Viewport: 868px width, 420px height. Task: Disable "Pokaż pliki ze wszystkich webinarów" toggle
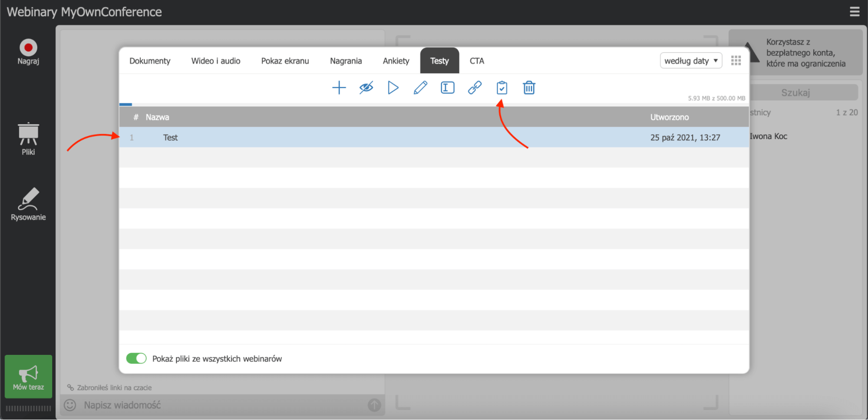pos(136,358)
